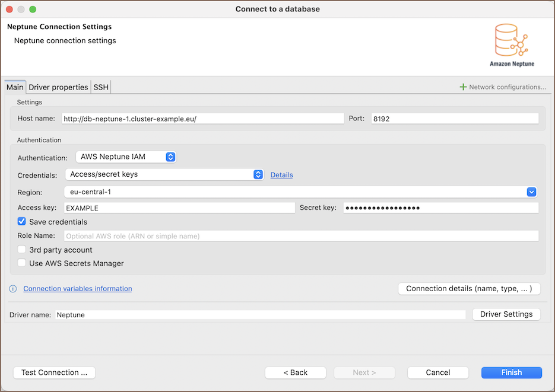Enable Use AWS Secrets Manager option
555x392 pixels.
pos(22,263)
